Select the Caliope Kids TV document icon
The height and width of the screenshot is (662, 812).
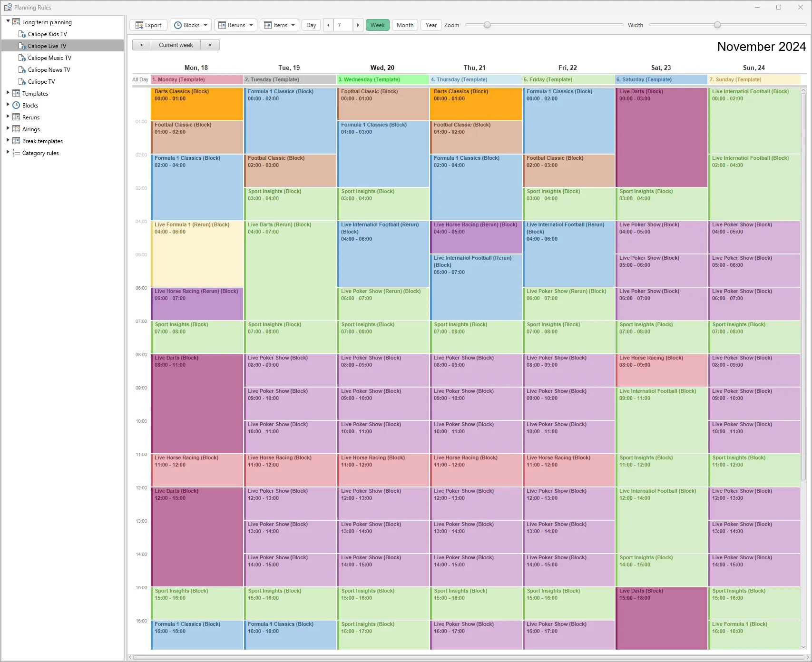click(22, 34)
